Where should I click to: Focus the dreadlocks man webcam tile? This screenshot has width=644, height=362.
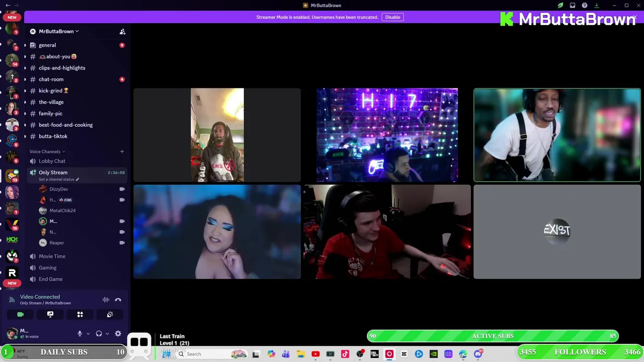tap(217, 135)
